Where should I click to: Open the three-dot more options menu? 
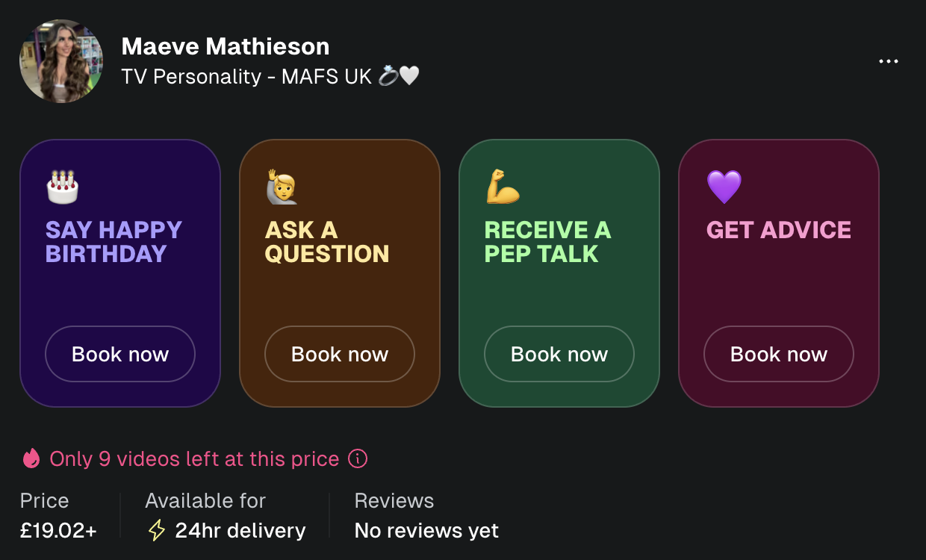tap(889, 61)
